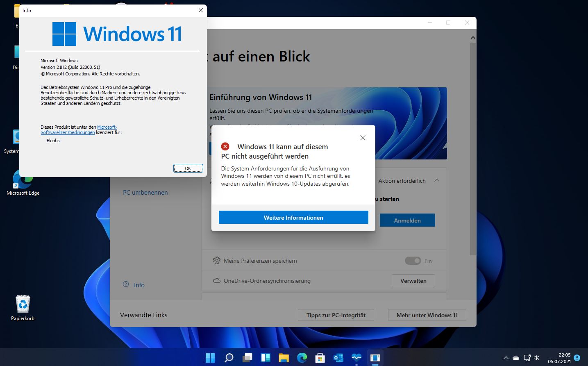Click the gear icon beside Meine Präferenzen
This screenshot has height=366, width=588.
(216, 260)
